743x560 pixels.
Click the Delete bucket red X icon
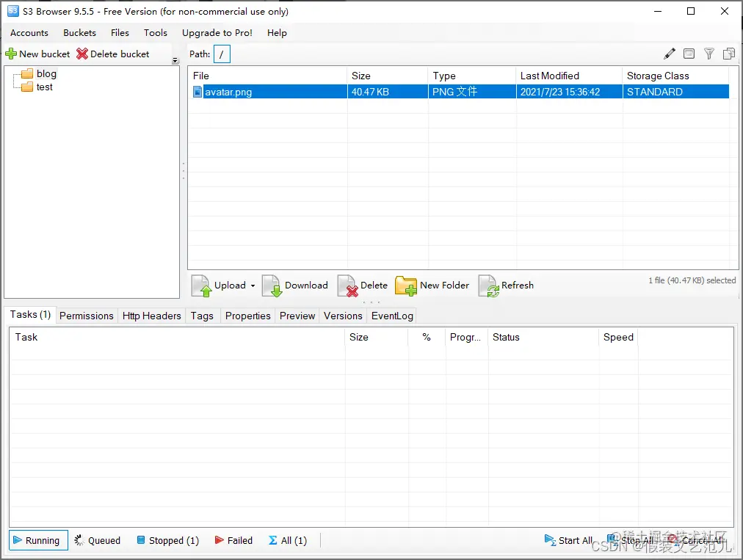pyautogui.click(x=82, y=54)
